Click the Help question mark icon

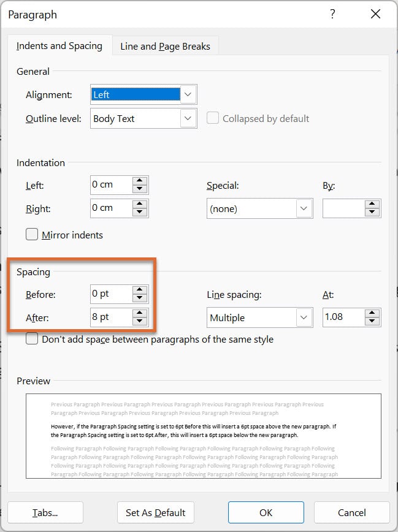(x=332, y=14)
